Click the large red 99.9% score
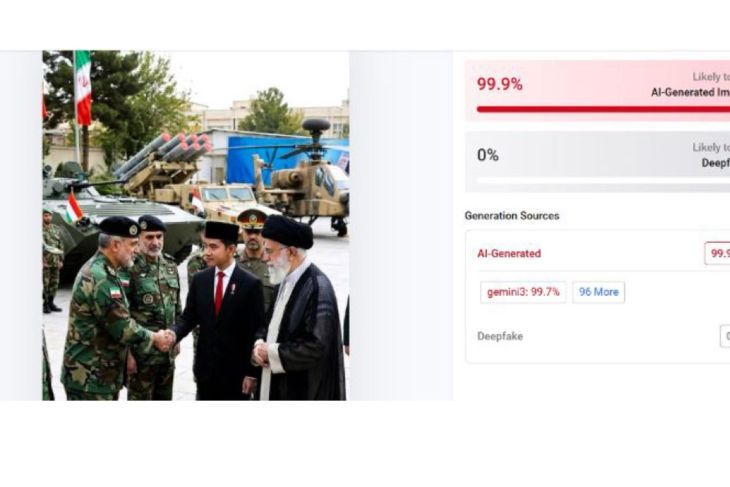Viewport: 730px width, 487px height. pos(500,84)
